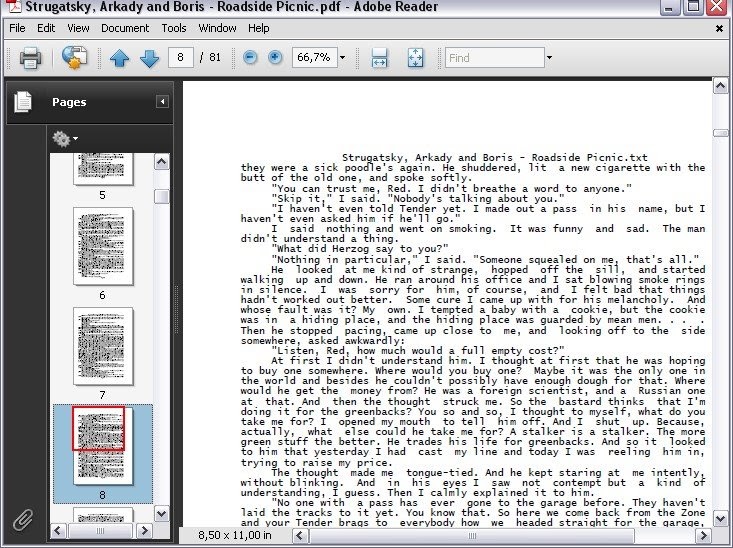The height and width of the screenshot is (548, 733).
Task: Select the fit width scrolling icon
Action: [379, 58]
